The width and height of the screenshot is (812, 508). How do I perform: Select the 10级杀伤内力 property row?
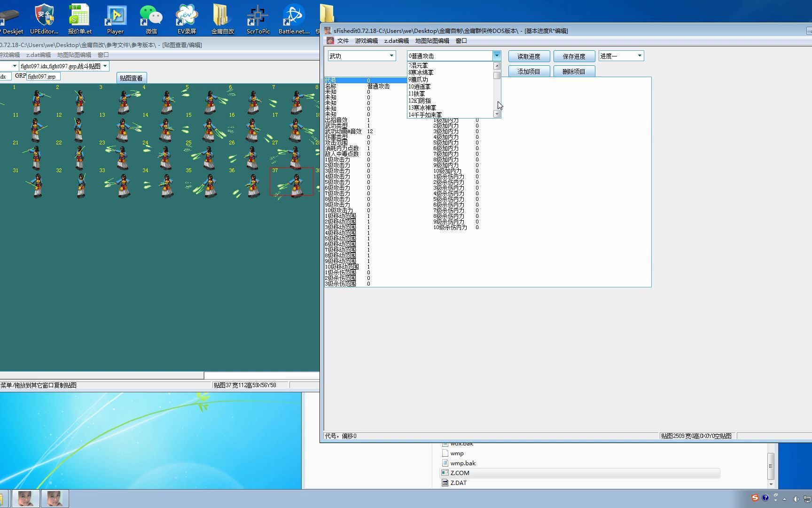[456, 227]
